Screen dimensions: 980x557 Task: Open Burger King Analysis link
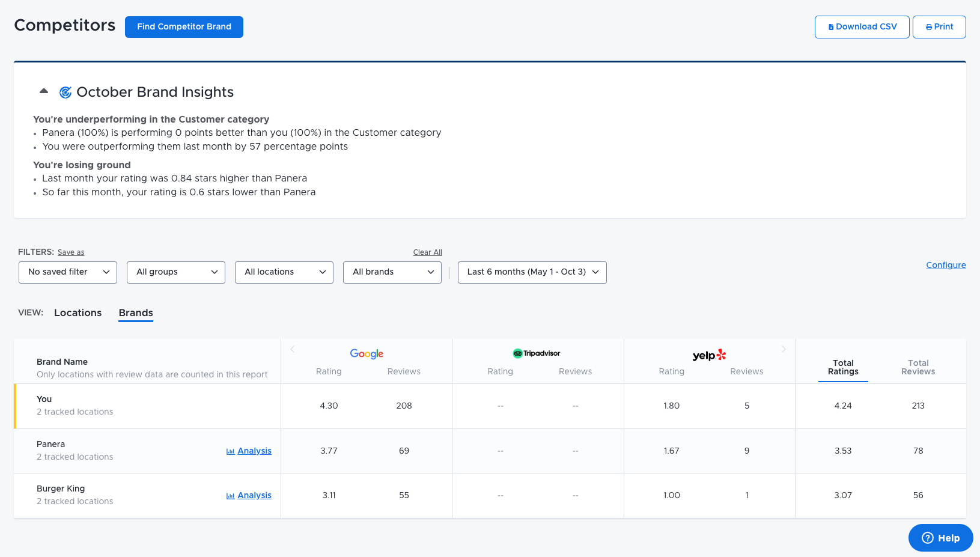point(254,495)
